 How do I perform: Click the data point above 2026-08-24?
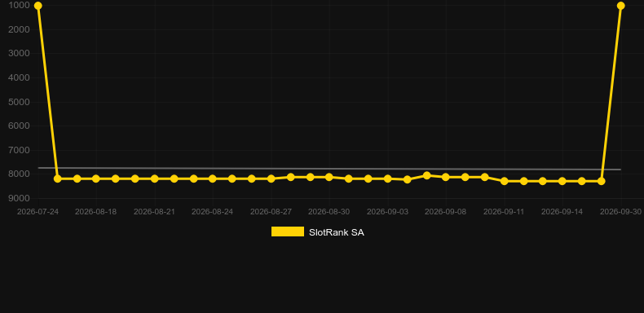(x=212, y=179)
